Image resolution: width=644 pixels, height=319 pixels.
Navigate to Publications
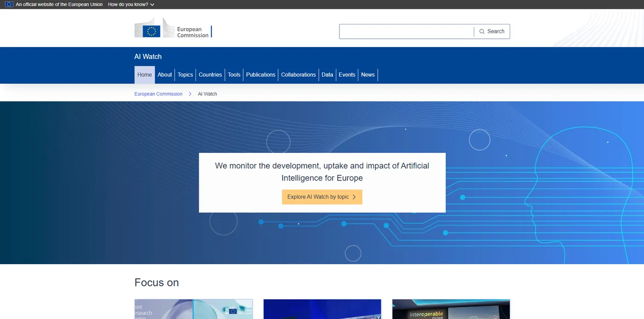tap(260, 75)
